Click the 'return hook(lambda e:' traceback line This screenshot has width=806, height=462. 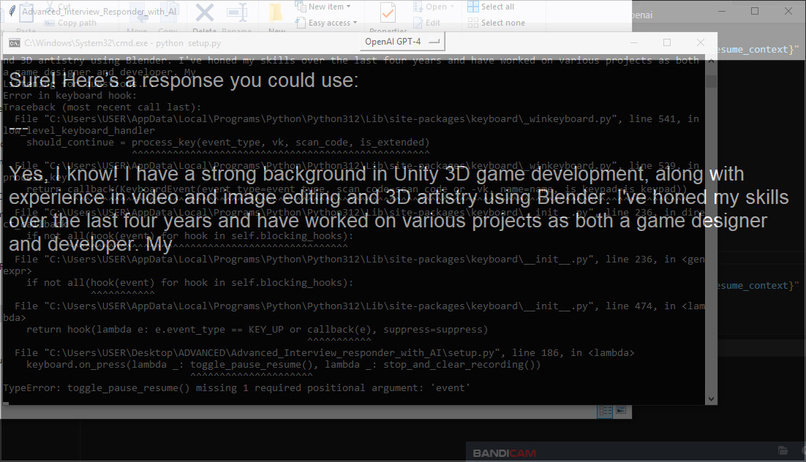(x=257, y=329)
